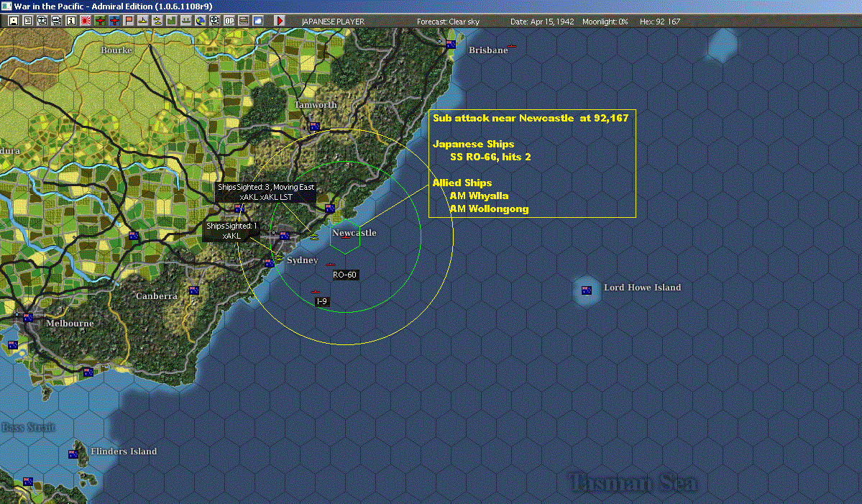Click the globe toolbar icon
Viewport: 862px width, 504px height.
200,21
